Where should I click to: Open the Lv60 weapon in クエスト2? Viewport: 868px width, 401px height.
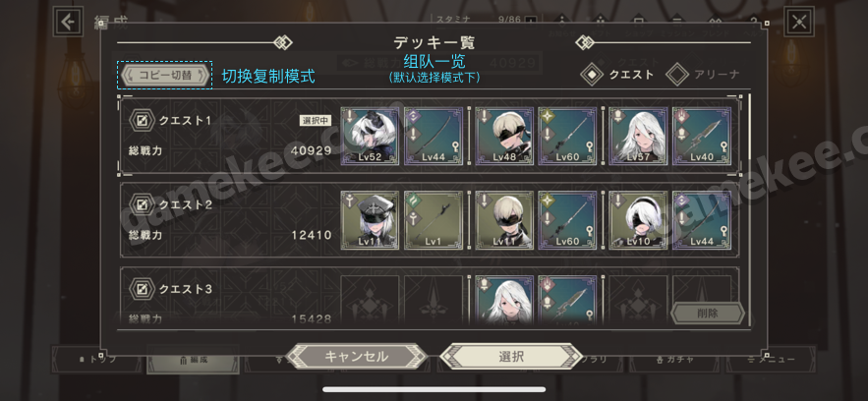[x=567, y=220]
